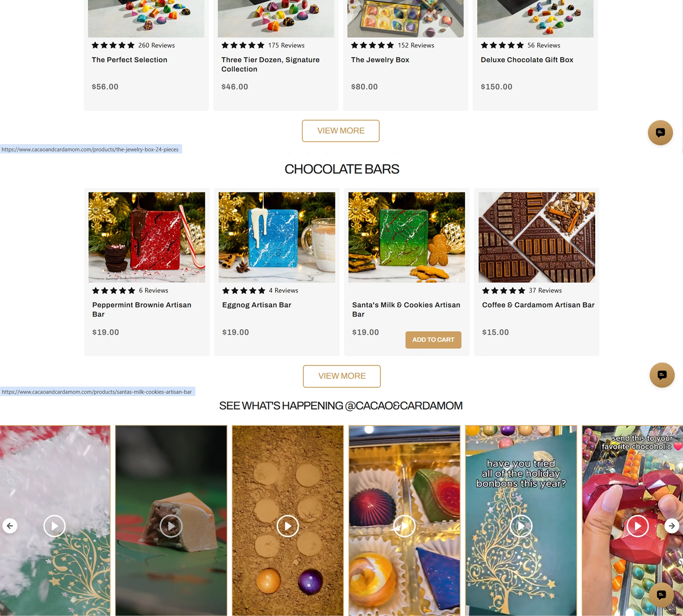Advance video carousel with right arrow
This screenshot has width=683, height=616.
tap(671, 526)
